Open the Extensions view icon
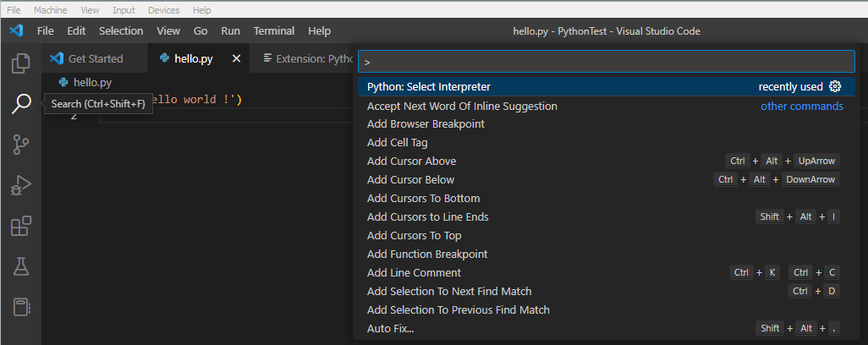The image size is (868, 345). click(21, 226)
